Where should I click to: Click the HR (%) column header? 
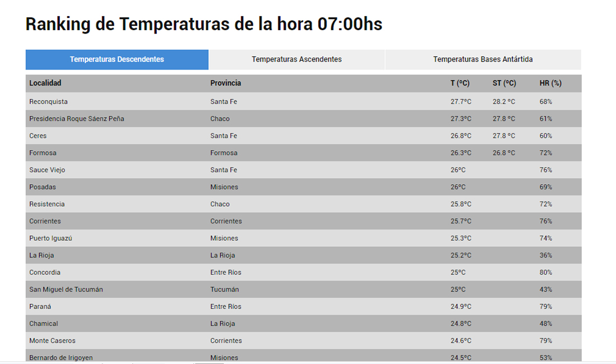click(x=550, y=83)
